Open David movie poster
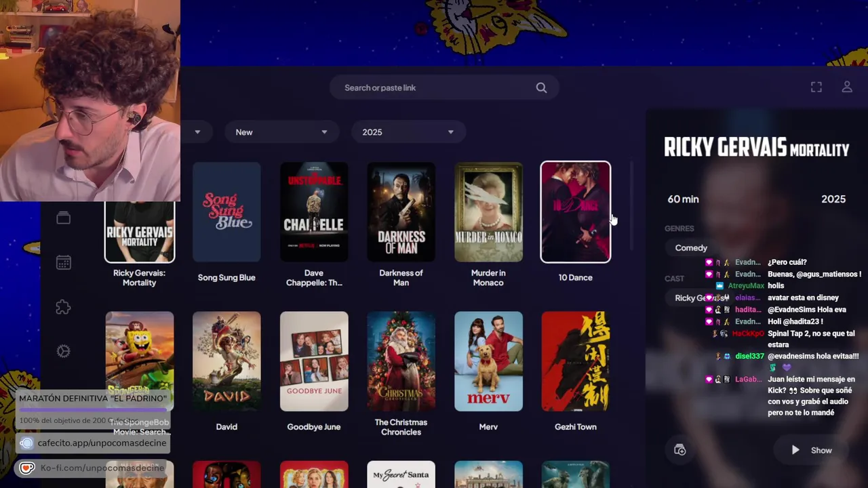Image resolution: width=868 pixels, height=488 pixels. click(x=226, y=361)
